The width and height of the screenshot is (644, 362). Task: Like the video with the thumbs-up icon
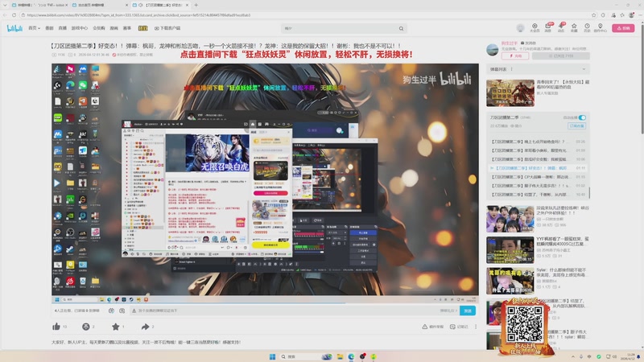56,327
